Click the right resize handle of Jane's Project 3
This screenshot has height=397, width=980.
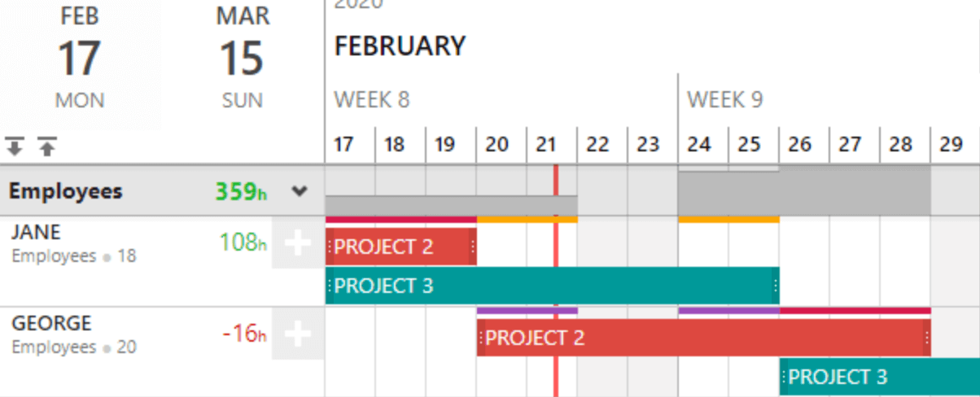[775, 286]
